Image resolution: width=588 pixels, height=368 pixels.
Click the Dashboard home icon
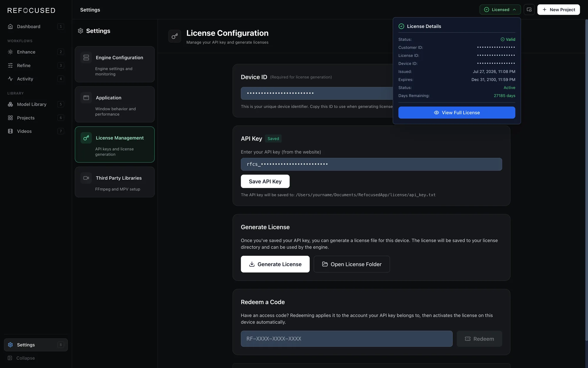pyautogui.click(x=10, y=26)
